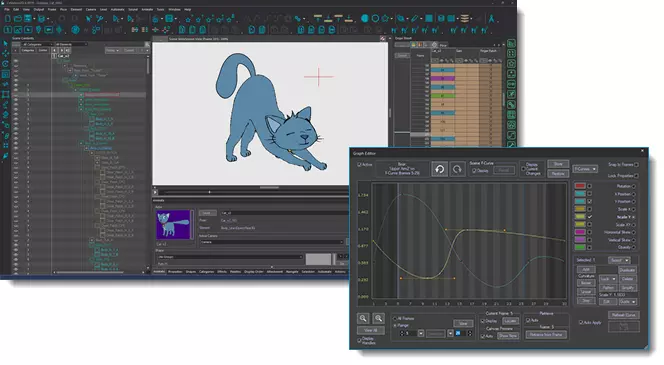The width and height of the screenshot is (664, 365).
Task: Click the zoom out magnifier in Graph Editor
Action: (378, 318)
